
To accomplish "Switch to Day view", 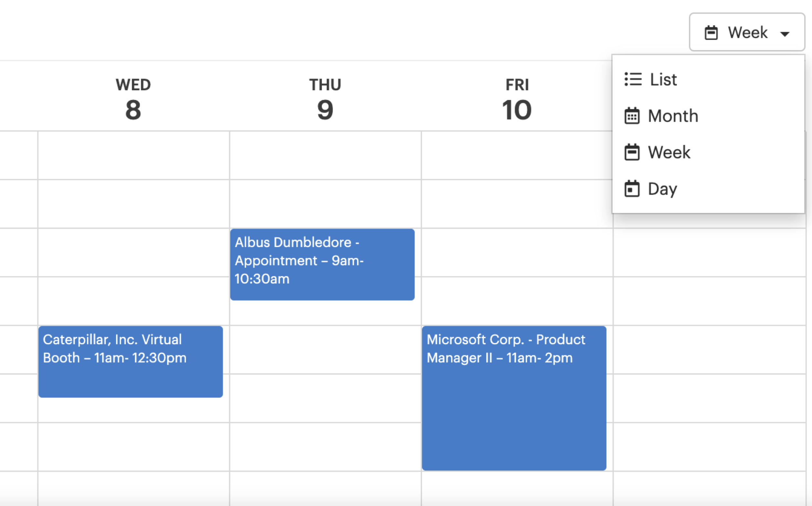I will point(662,189).
